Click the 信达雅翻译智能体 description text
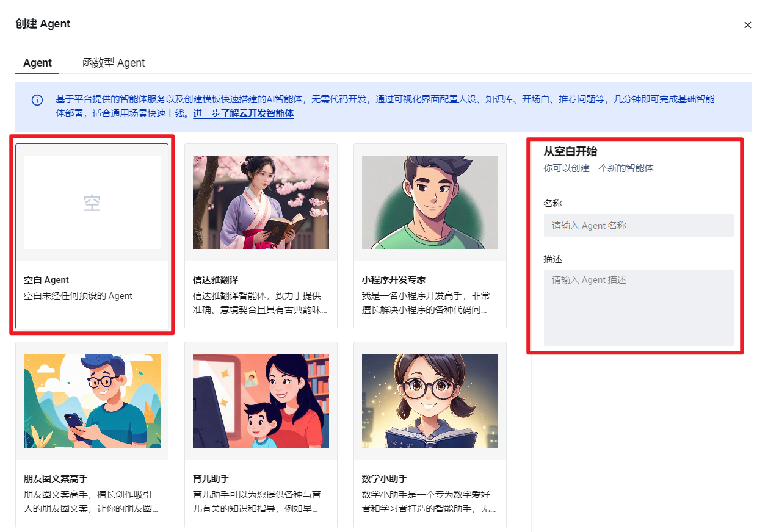768x532 pixels. (261, 303)
